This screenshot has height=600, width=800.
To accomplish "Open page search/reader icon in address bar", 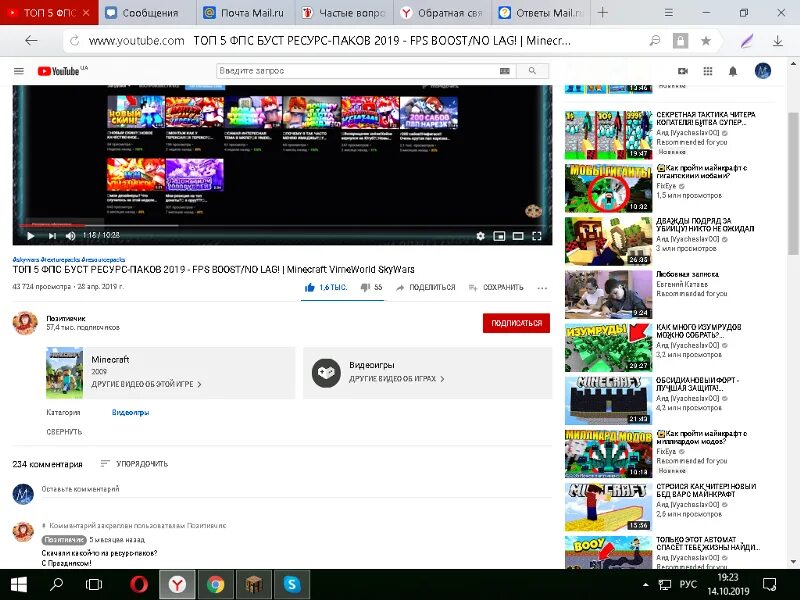I will pos(655,41).
